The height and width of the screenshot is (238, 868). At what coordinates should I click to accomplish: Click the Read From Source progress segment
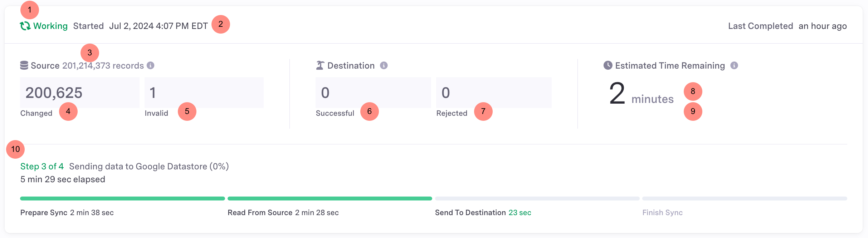[330, 198]
